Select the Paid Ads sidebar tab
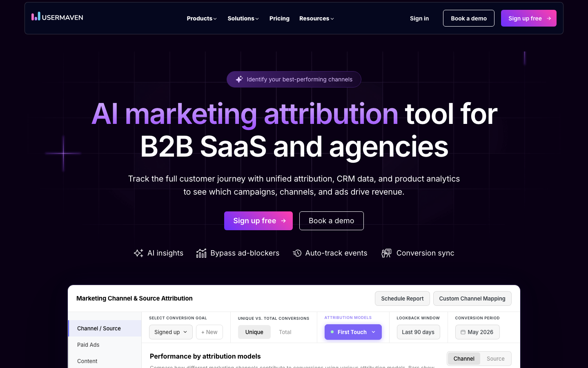588x368 pixels. (105, 345)
